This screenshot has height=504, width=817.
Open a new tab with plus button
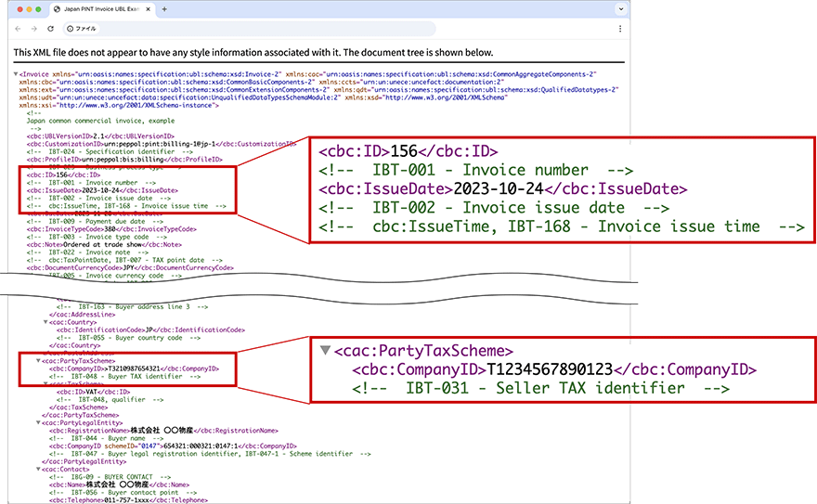164,8
